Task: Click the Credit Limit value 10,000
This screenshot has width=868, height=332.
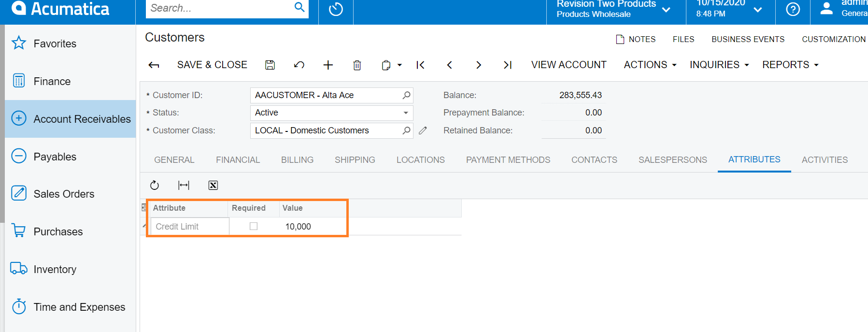Action: point(298,226)
